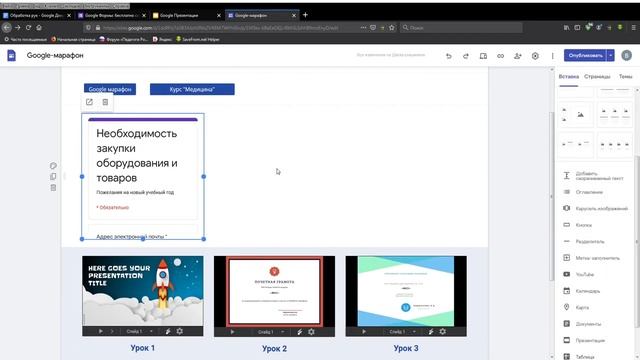The width and height of the screenshot is (640, 360).
Task: Open Урок 1 presentation settings gear
Action: tap(180, 331)
